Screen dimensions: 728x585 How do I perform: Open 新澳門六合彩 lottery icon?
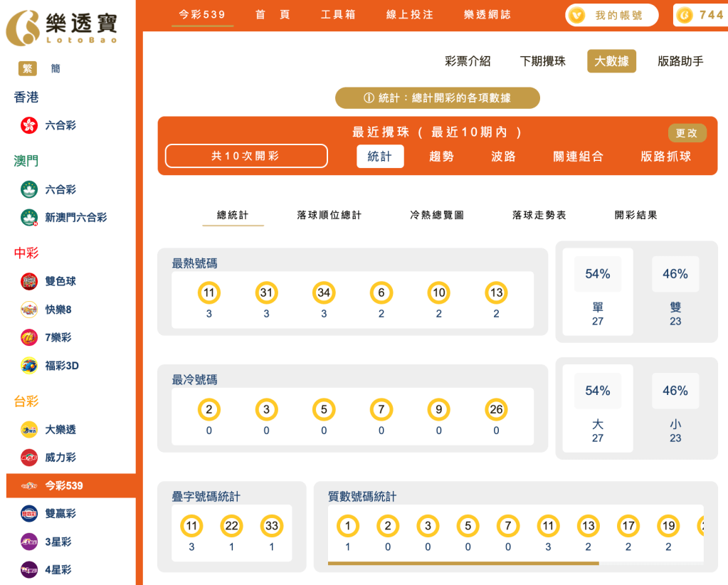(29, 217)
